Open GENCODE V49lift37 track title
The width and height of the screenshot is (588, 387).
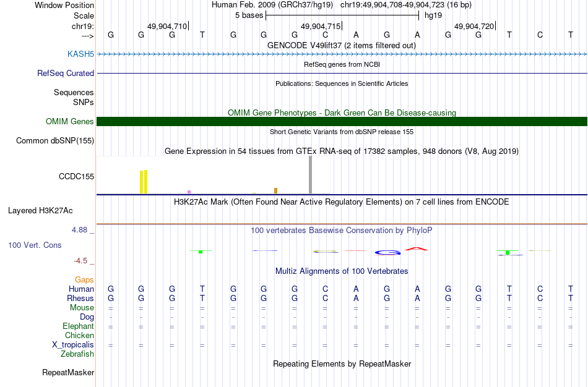(342, 45)
